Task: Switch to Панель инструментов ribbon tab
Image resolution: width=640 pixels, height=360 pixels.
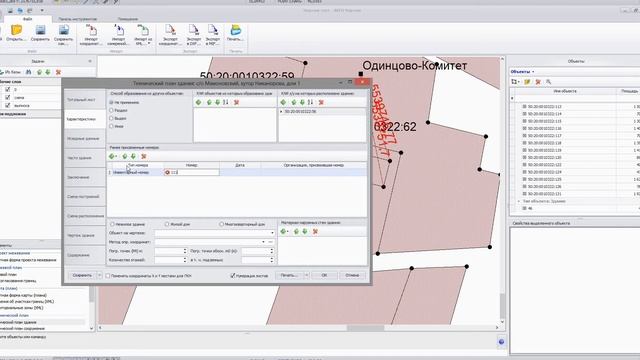Action: click(x=78, y=19)
